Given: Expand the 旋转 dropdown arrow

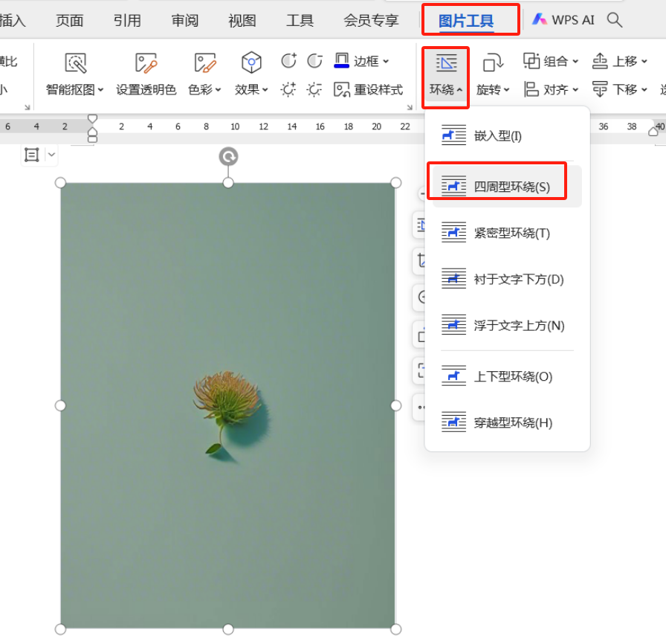Looking at the screenshot, I should point(506,90).
